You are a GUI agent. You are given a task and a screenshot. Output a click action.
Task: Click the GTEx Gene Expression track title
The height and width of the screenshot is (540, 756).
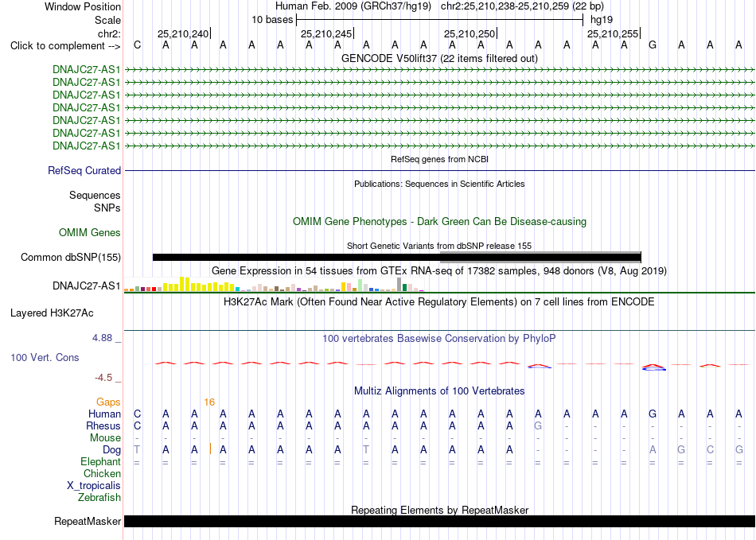tap(439, 270)
